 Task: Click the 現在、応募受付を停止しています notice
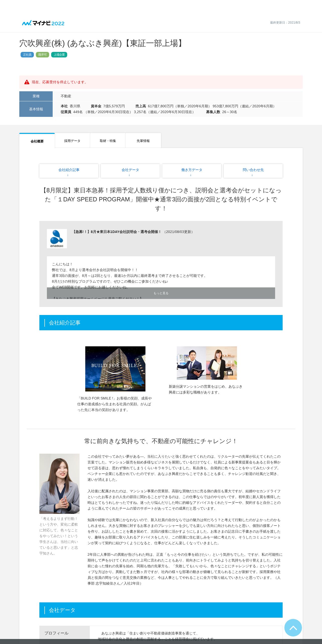click(x=161, y=82)
